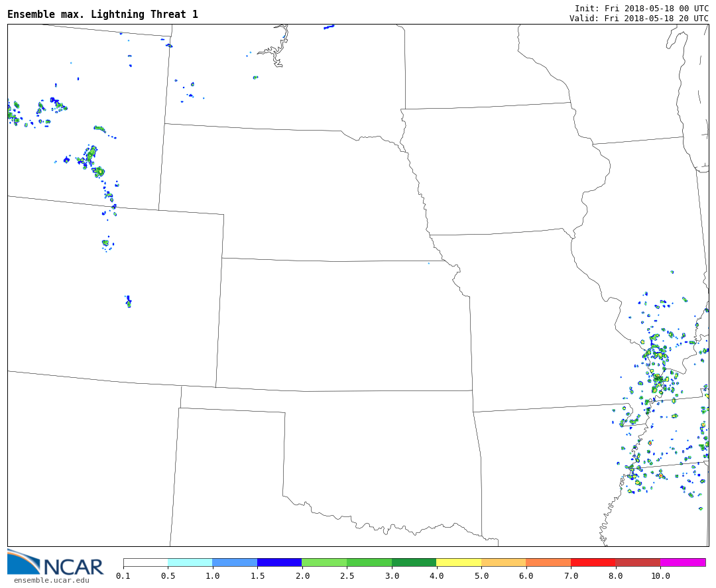The height and width of the screenshot is (588, 716).
Task: Click the colorbar label '0.1'
Action: (x=123, y=576)
